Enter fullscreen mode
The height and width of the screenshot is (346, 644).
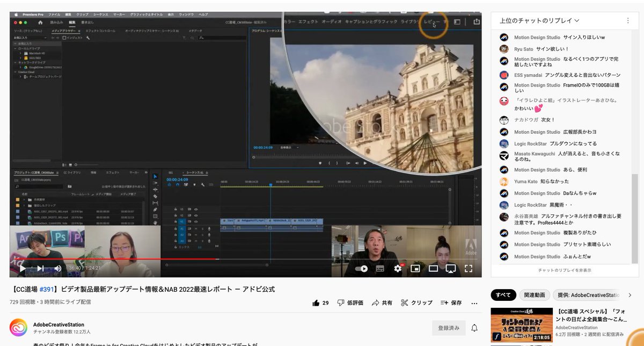tap(469, 268)
